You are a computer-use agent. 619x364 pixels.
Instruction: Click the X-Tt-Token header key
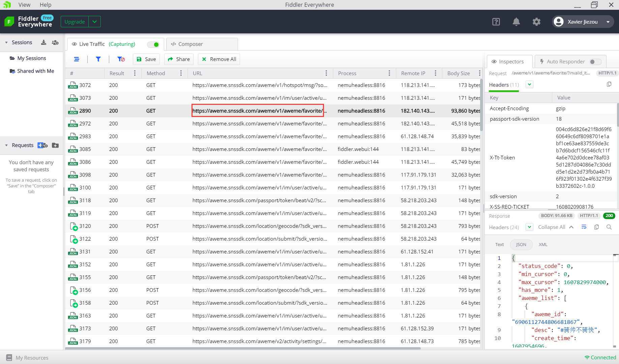point(502,158)
